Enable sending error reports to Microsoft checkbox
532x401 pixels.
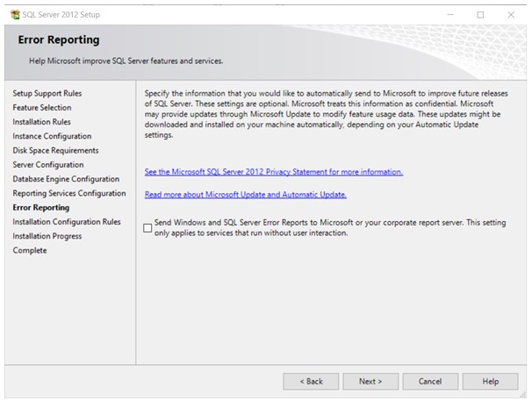coord(147,228)
